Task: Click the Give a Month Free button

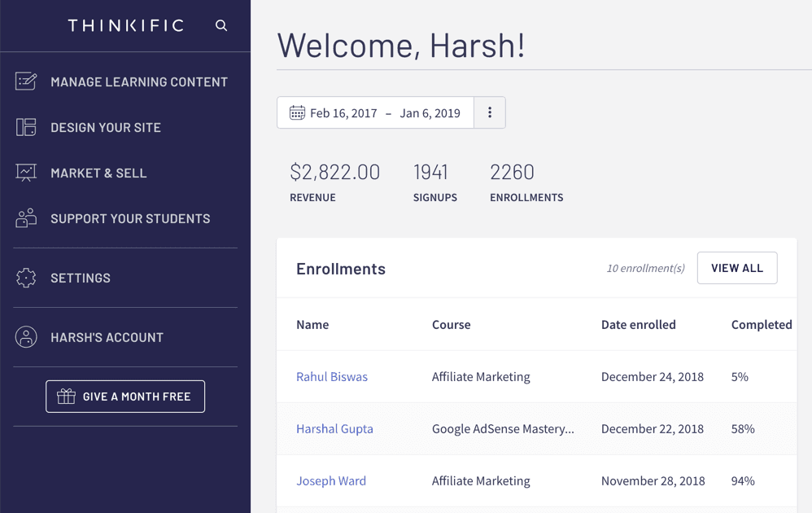Action: pyautogui.click(x=125, y=397)
